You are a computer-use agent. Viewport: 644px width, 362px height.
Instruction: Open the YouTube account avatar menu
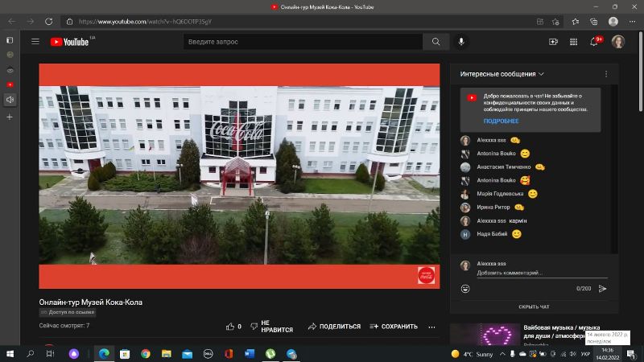[617, 42]
